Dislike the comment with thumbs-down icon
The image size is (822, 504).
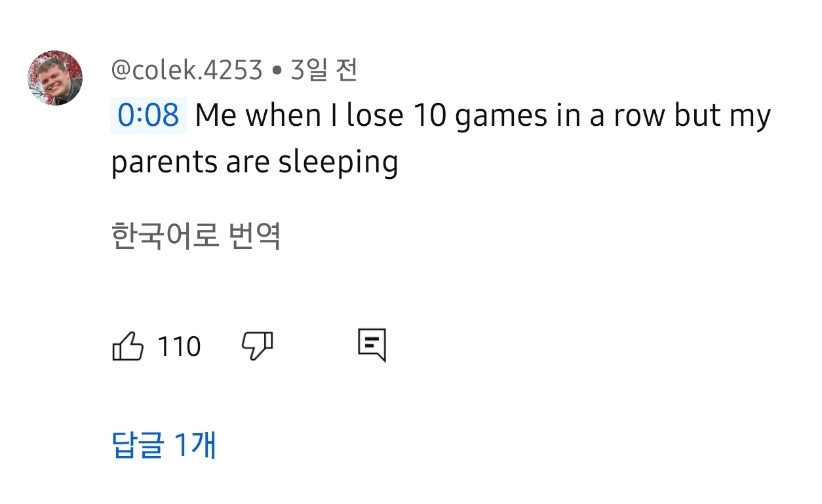258,345
